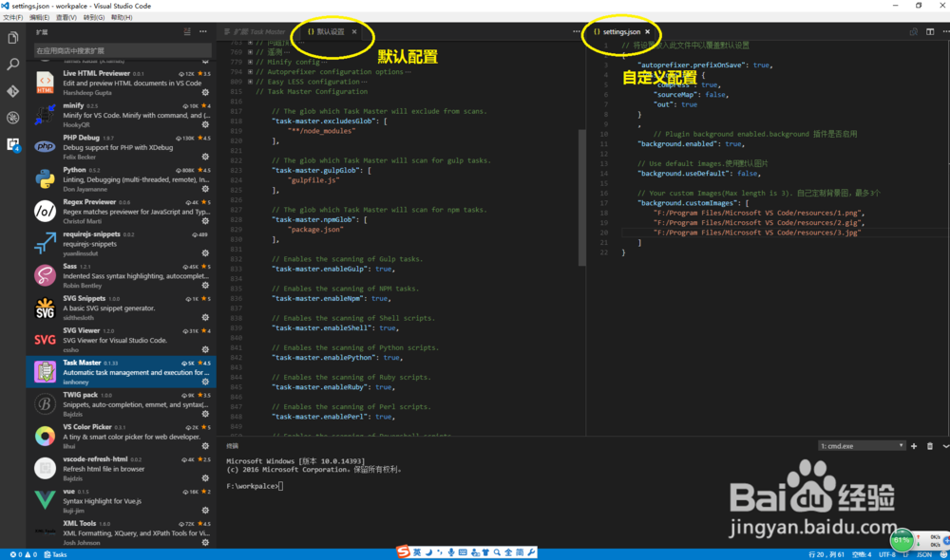950x560 pixels.
Task: Click Tasks item in status bar
Action: (x=55, y=554)
